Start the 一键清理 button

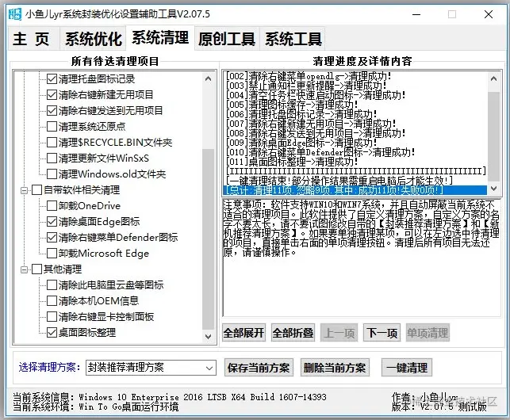click(407, 368)
